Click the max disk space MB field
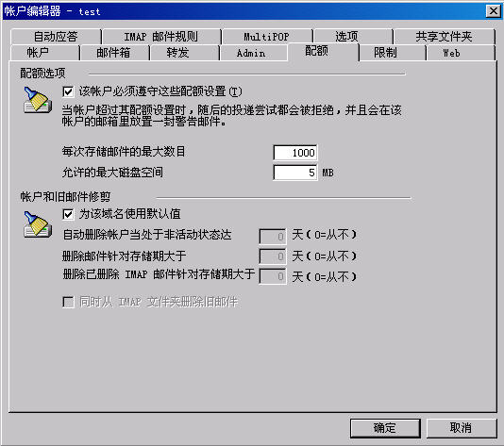 coord(295,173)
